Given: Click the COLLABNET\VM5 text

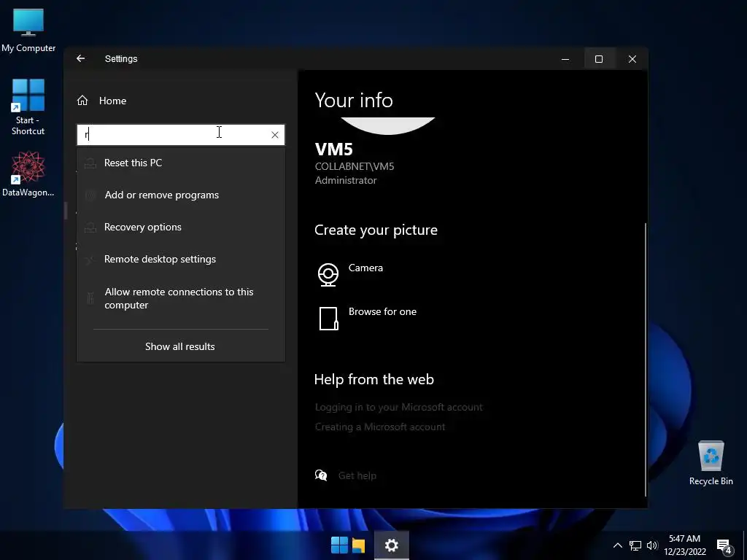Looking at the screenshot, I should pos(355,167).
